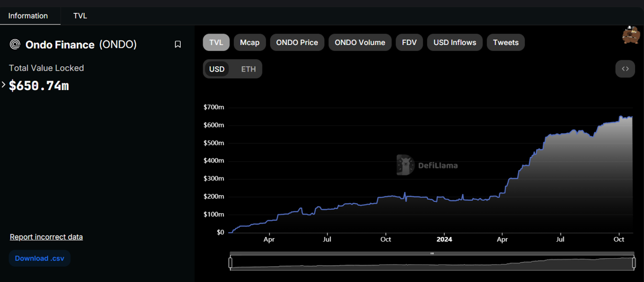Click the Ondo Finance (ONDO) title
The height and width of the screenshot is (282, 644).
81,44
